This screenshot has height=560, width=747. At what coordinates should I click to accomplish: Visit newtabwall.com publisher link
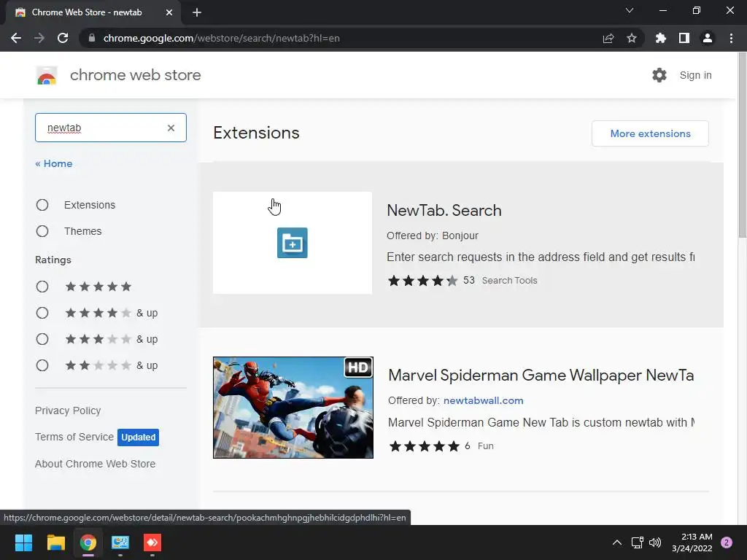(x=483, y=400)
